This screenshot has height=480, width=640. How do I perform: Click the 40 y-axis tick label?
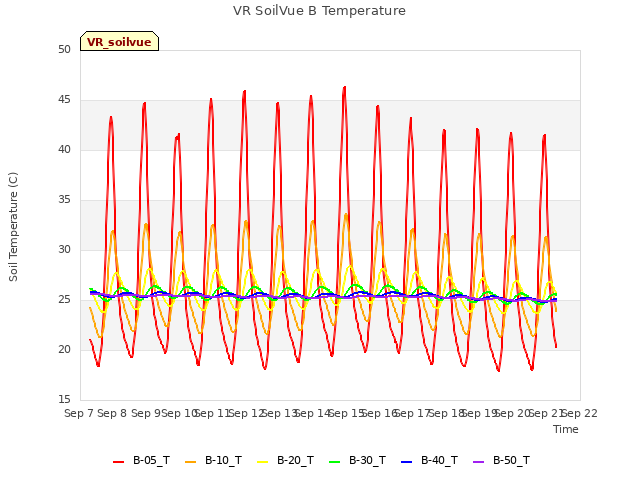[64, 150]
